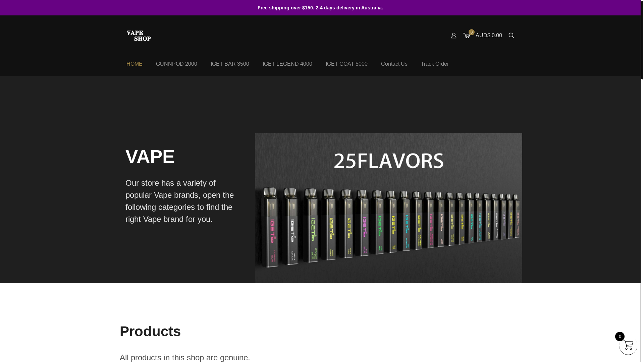The image size is (644, 362).
Task: Go to the HOME menu item
Action: (x=134, y=64)
